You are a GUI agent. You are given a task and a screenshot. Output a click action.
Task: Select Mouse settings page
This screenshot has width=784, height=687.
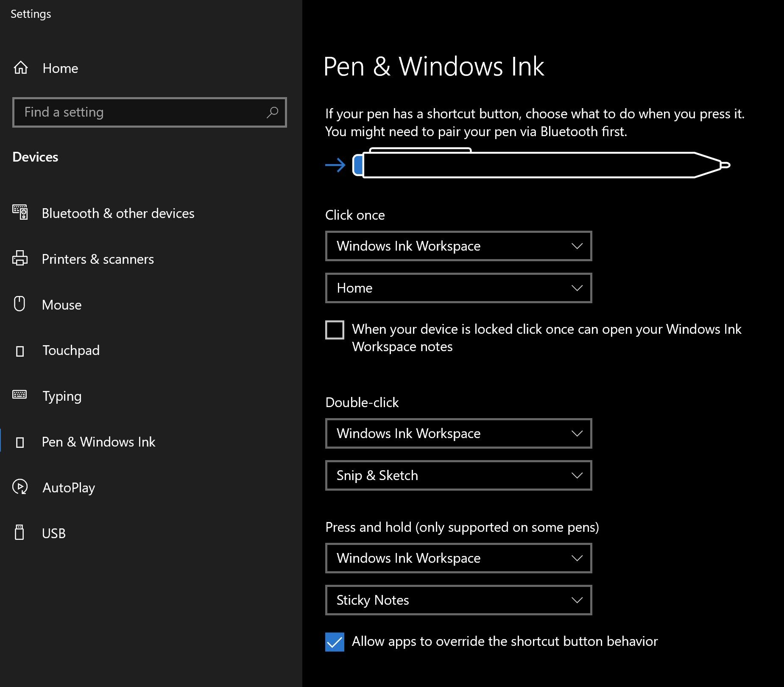pyautogui.click(x=62, y=305)
